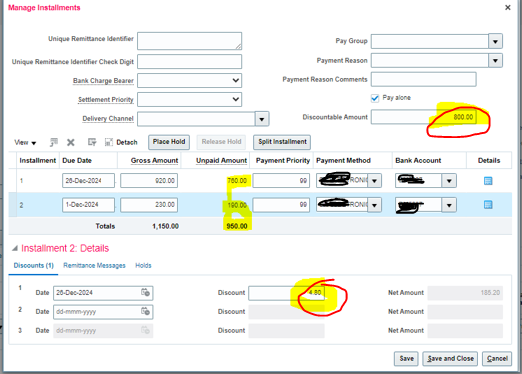Open details icon for installment 2

[488, 205]
